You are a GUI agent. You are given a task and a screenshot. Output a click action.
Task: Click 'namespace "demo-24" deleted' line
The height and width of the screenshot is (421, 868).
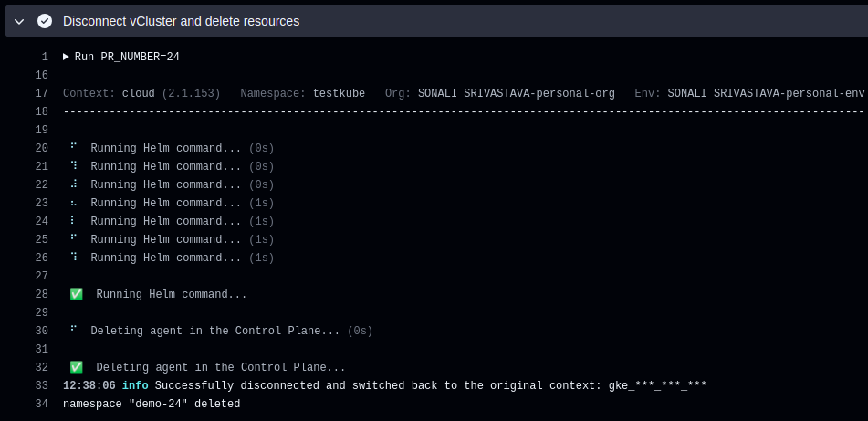click(x=152, y=404)
